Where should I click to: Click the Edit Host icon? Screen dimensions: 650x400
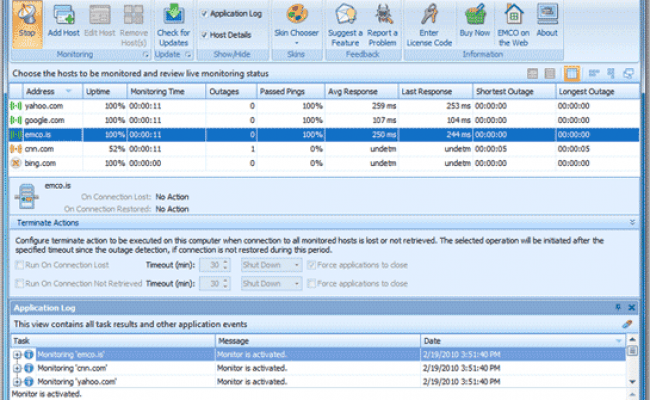(x=99, y=15)
